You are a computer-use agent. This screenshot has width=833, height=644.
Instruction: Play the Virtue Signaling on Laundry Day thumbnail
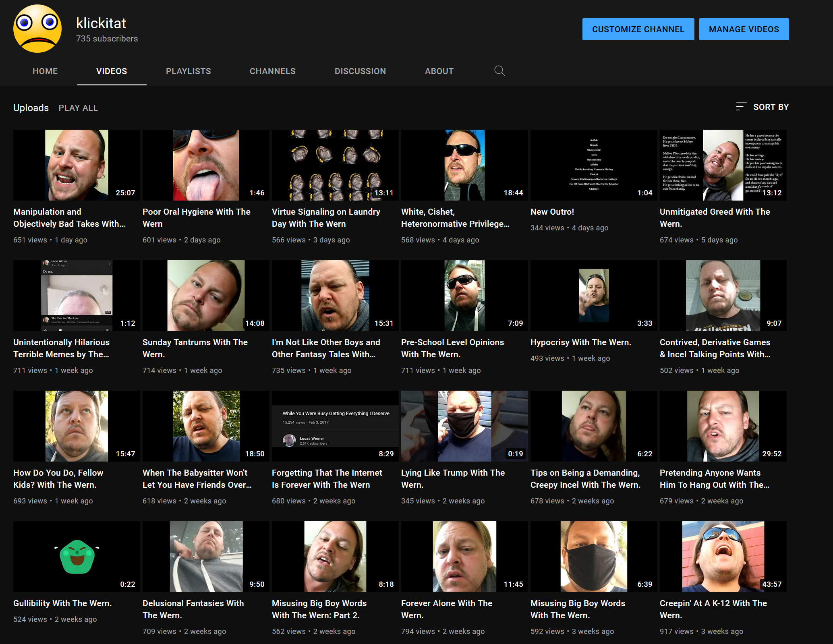(x=335, y=165)
